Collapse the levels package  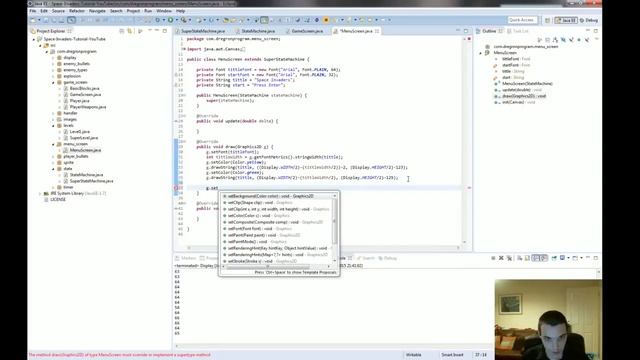coord(53,126)
